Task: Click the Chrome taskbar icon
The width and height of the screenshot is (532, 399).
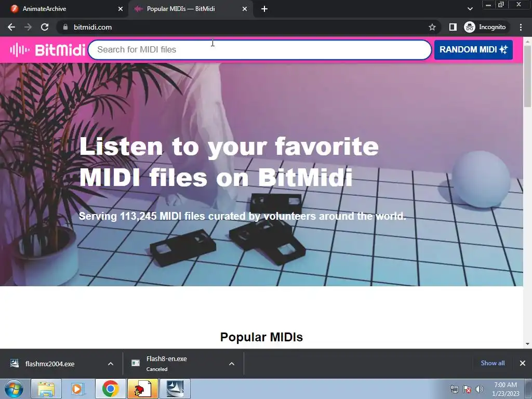Action: coord(111,389)
